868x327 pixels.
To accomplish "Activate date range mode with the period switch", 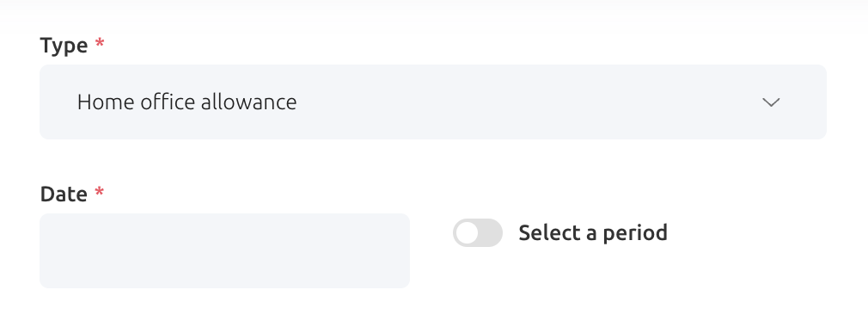I will tap(478, 233).
